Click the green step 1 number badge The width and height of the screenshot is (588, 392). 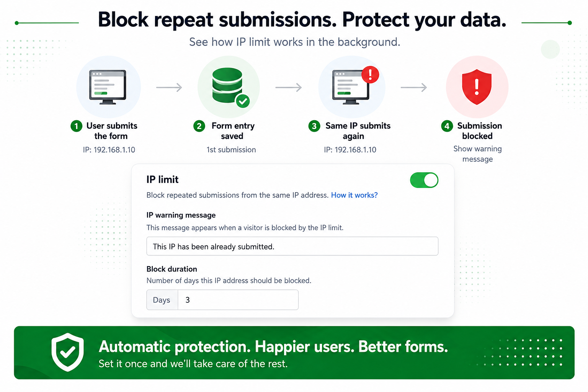click(76, 126)
